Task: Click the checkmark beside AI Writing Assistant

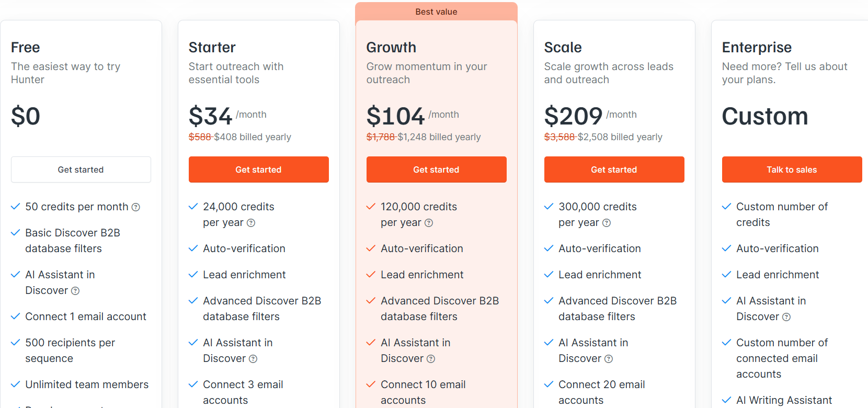Action: click(726, 399)
